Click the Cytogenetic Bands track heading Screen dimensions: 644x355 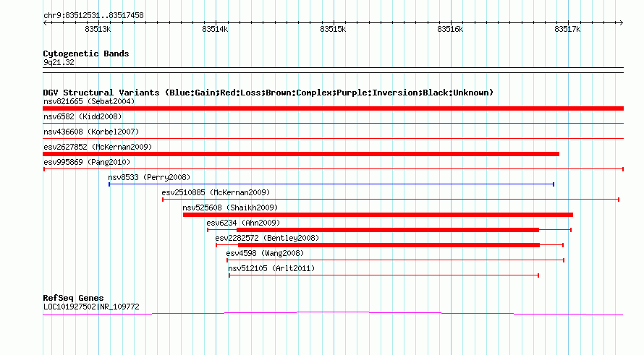pyautogui.click(x=86, y=54)
